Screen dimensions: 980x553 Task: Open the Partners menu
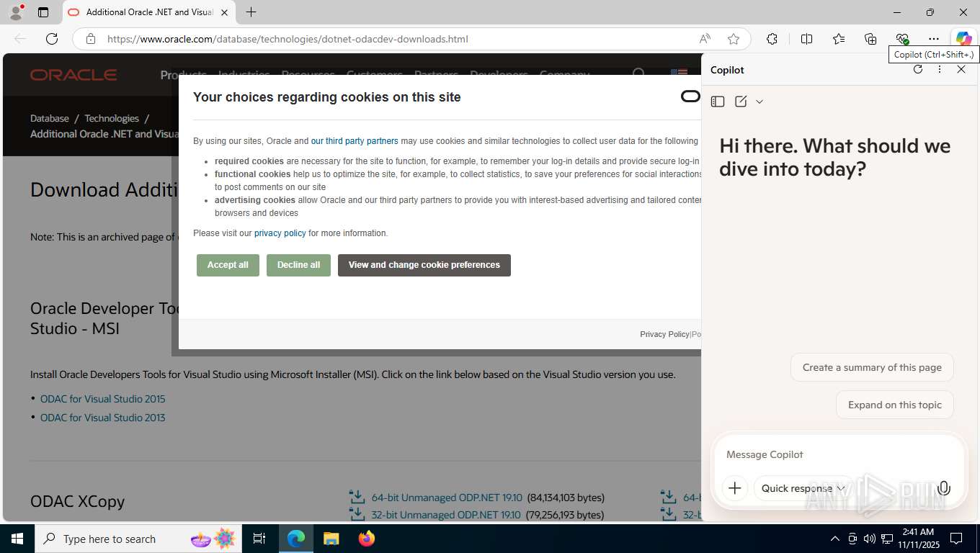[436, 75]
